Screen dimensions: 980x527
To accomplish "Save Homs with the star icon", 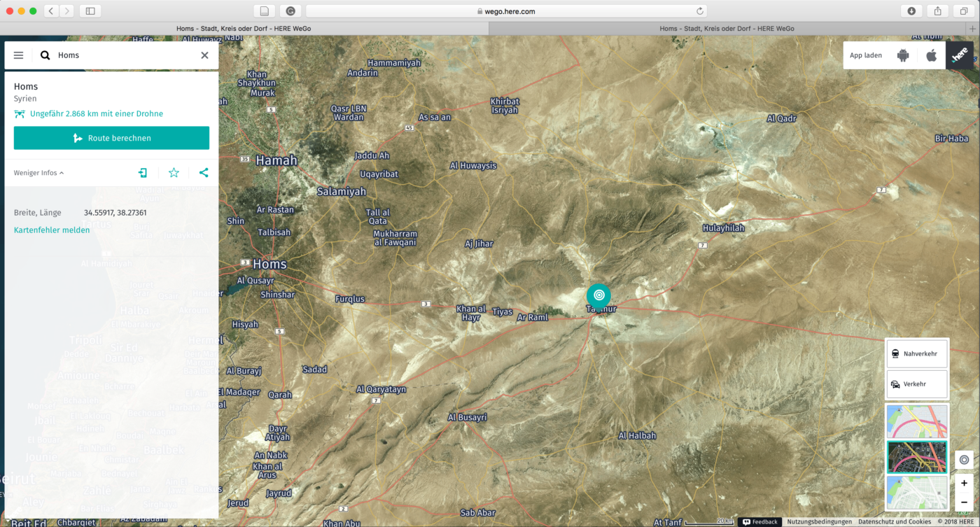I will pyautogui.click(x=174, y=173).
